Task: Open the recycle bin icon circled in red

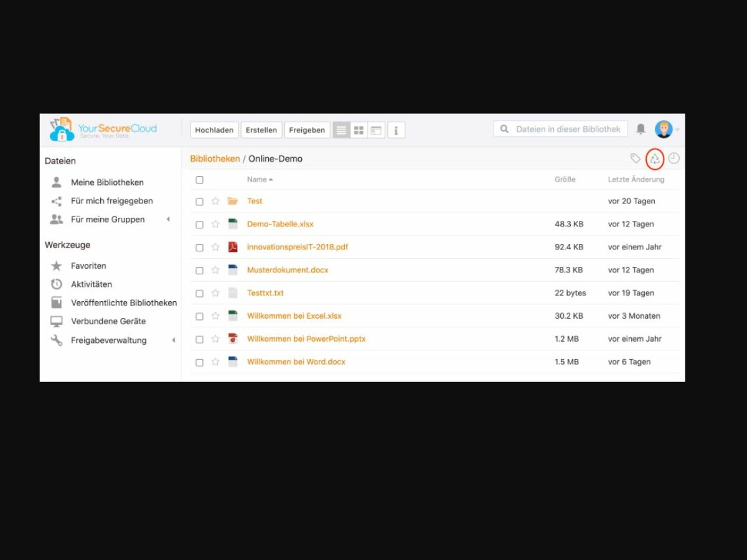Action: click(654, 159)
